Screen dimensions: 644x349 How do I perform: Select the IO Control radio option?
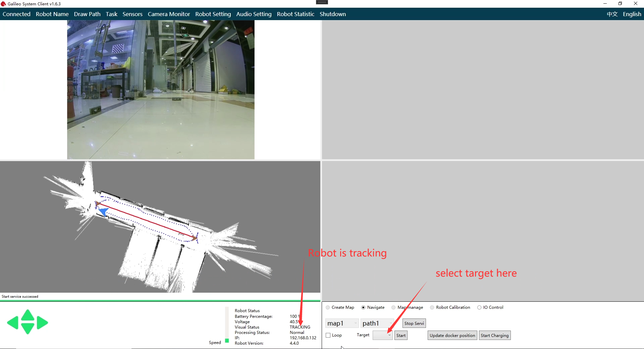point(479,307)
